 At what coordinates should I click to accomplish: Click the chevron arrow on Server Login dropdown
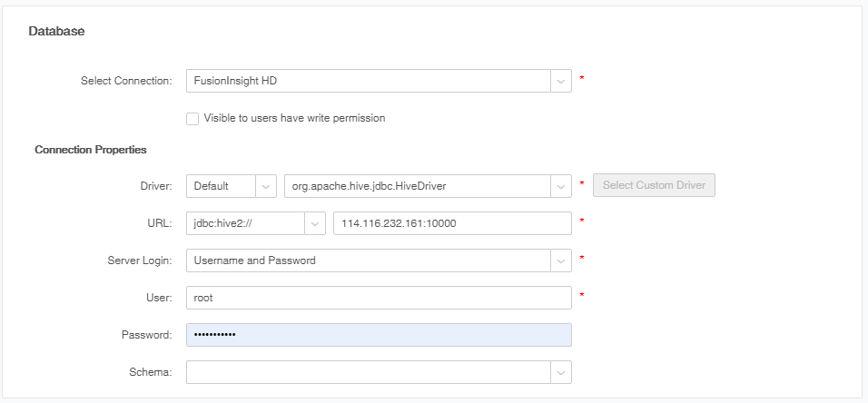(x=561, y=260)
